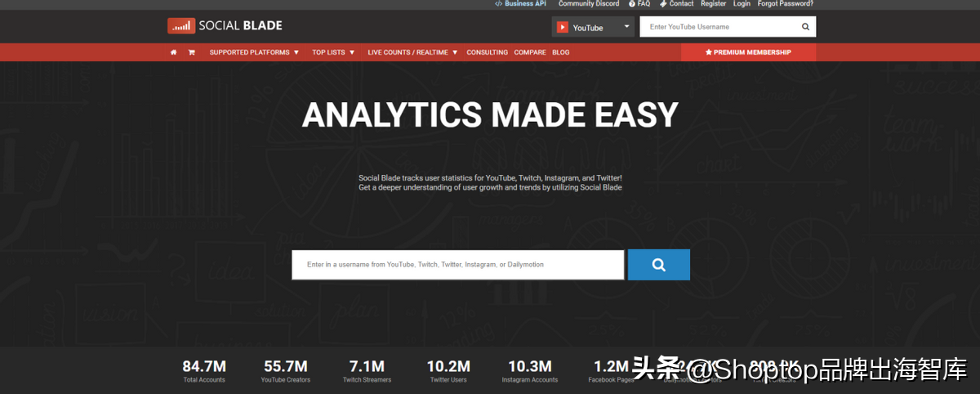Screen dimensions: 980x394
Task: Open the Community Discord link
Action: pyautogui.click(x=589, y=4)
